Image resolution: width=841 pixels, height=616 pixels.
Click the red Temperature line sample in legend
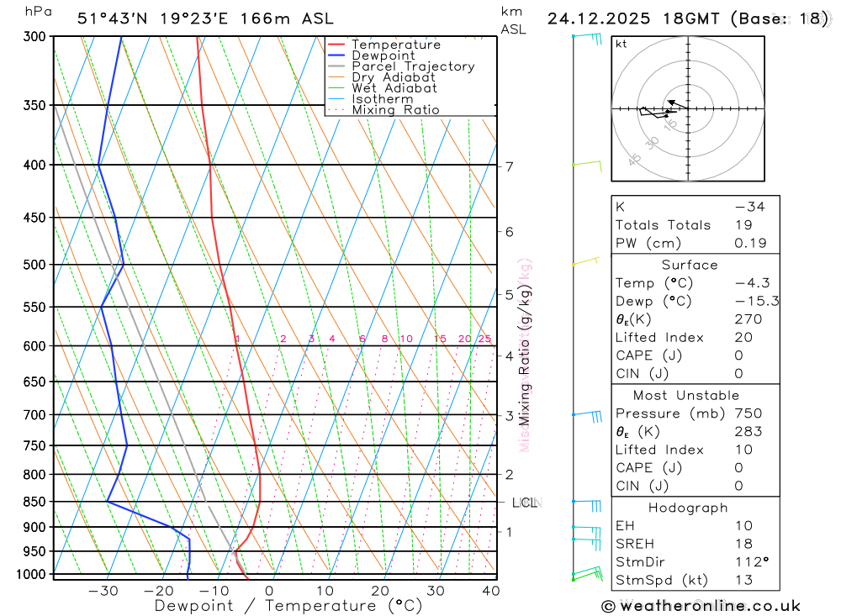click(336, 45)
